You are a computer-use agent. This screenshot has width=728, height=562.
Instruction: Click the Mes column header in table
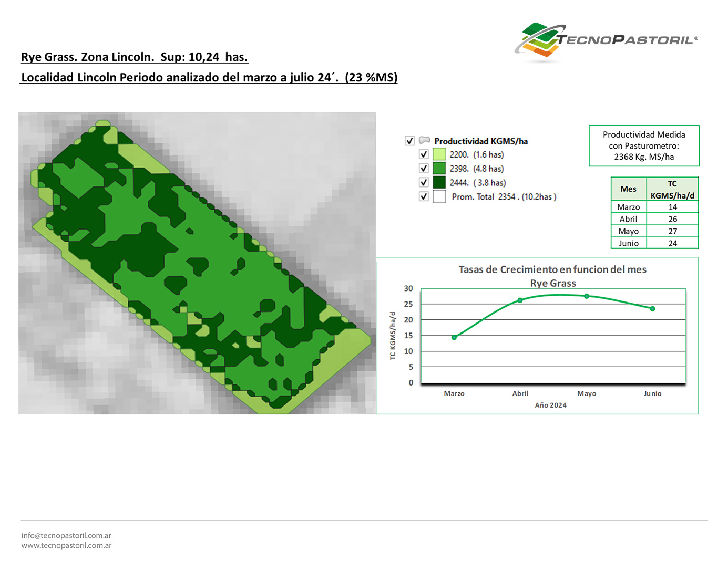pyautogui.click(x=628, y=189)
